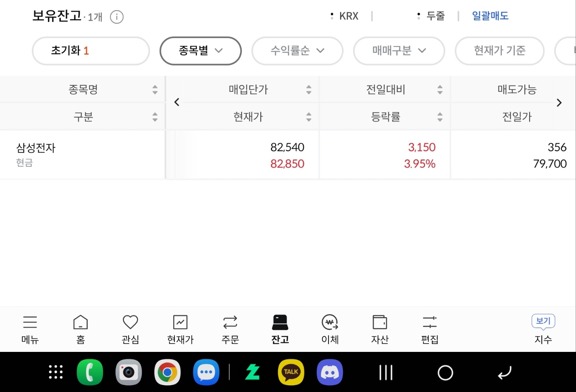Open the 메뉴 icon in bottom navigation

pyautogui.click(x=30, y=329)
